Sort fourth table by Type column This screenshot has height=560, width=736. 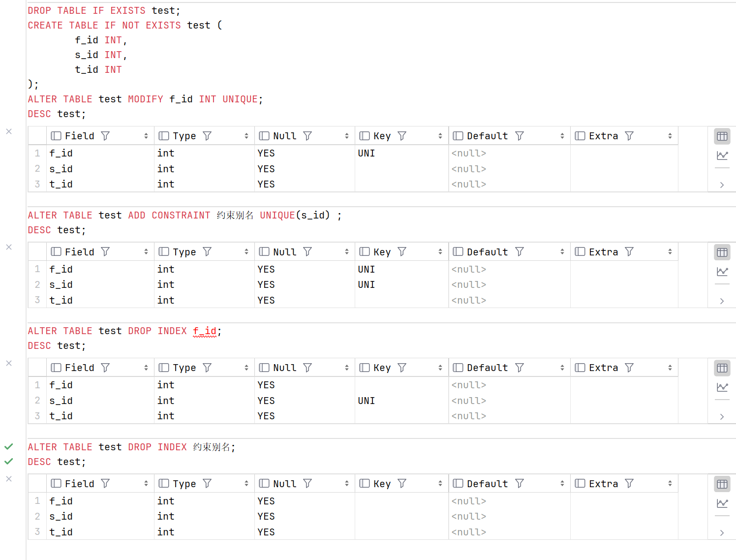pos(246,484)
